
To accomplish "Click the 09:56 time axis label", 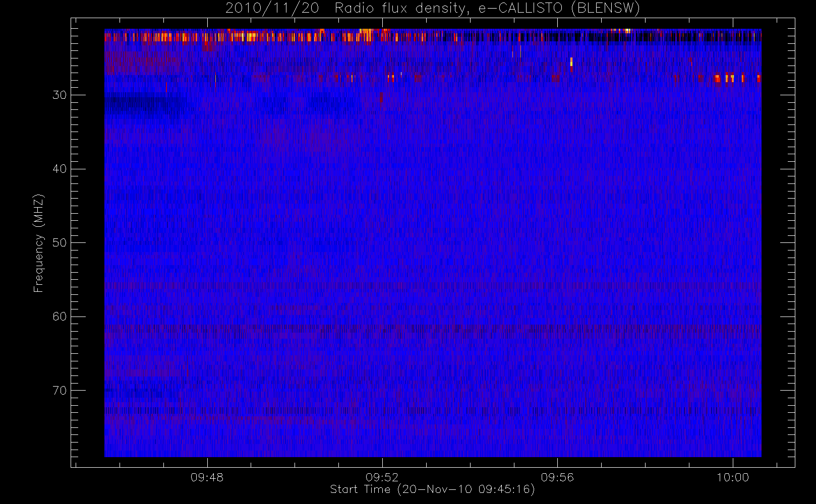I will (x=557, y=477).
